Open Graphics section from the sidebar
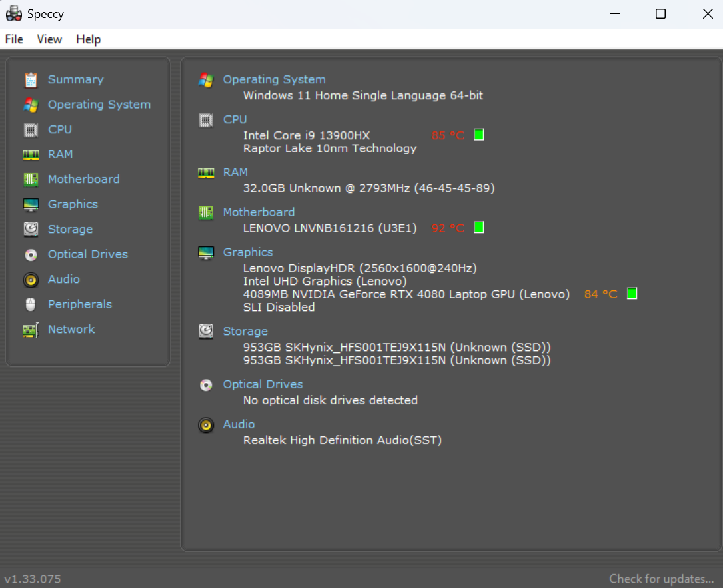 (x=73, y=204)
